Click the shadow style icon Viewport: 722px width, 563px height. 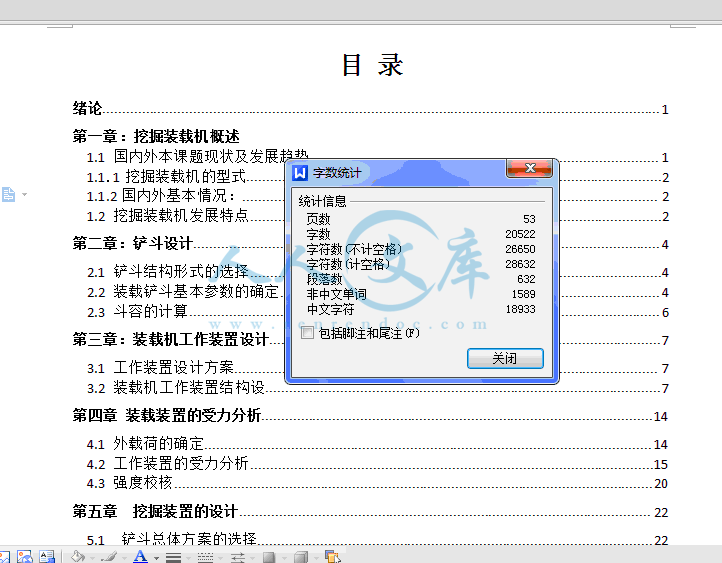pyautogui.click(x=269, y=557)
